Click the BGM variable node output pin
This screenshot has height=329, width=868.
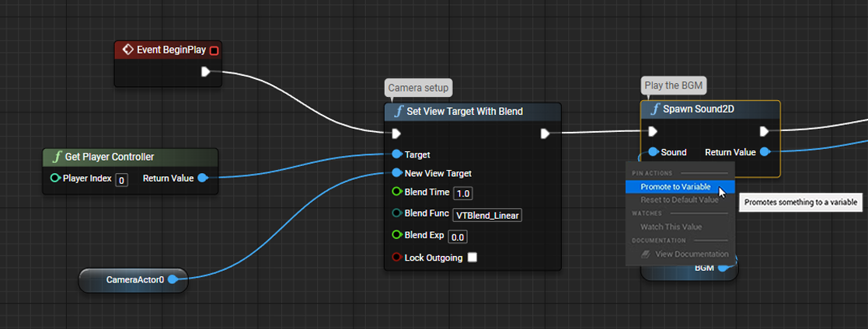pos(723,268)
